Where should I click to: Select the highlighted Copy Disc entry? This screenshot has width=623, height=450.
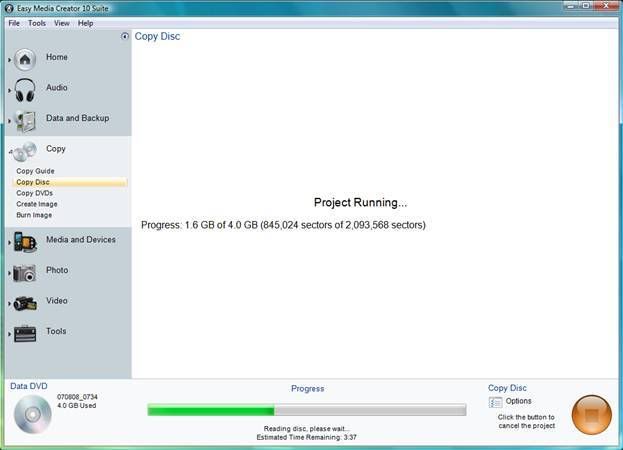(x=70, y=182)
